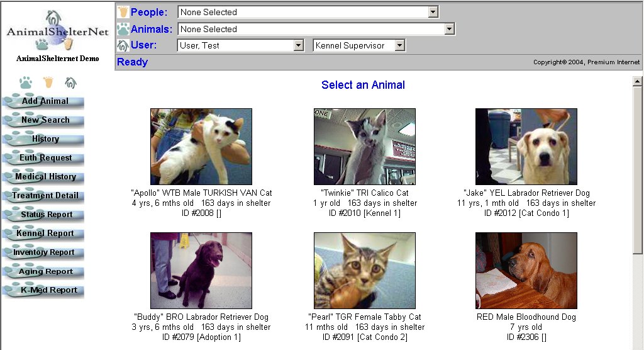
Task: Expand the Animals dropdown list
Action: click(x=449, y=29)
